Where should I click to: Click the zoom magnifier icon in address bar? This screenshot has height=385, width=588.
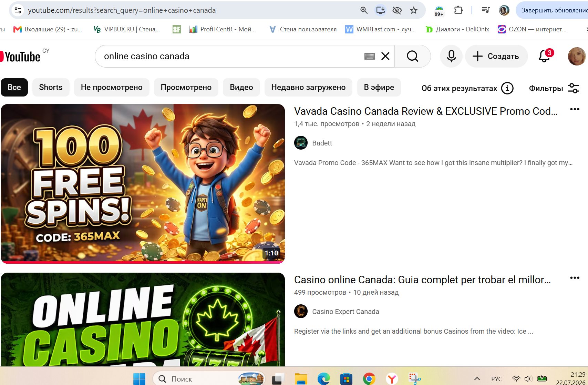[364, 10]
